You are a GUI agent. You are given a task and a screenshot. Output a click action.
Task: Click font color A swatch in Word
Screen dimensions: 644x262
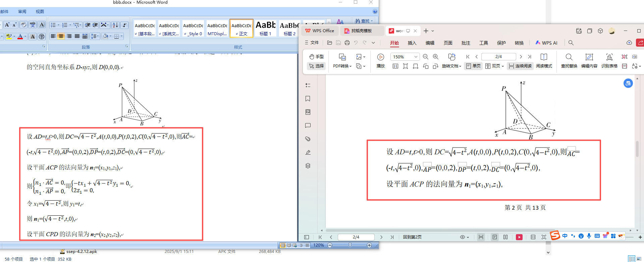(x=20, y=36)
